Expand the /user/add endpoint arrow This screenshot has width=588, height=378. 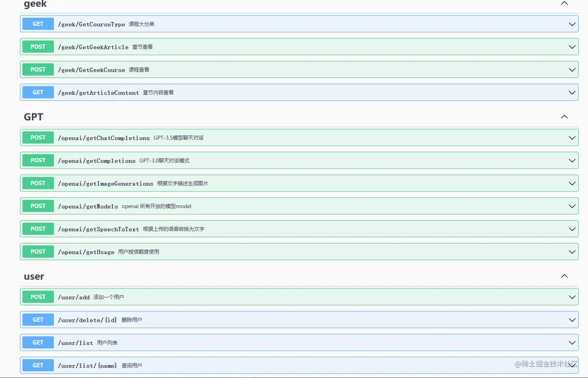pyautogui.click(x=572, y=297)
